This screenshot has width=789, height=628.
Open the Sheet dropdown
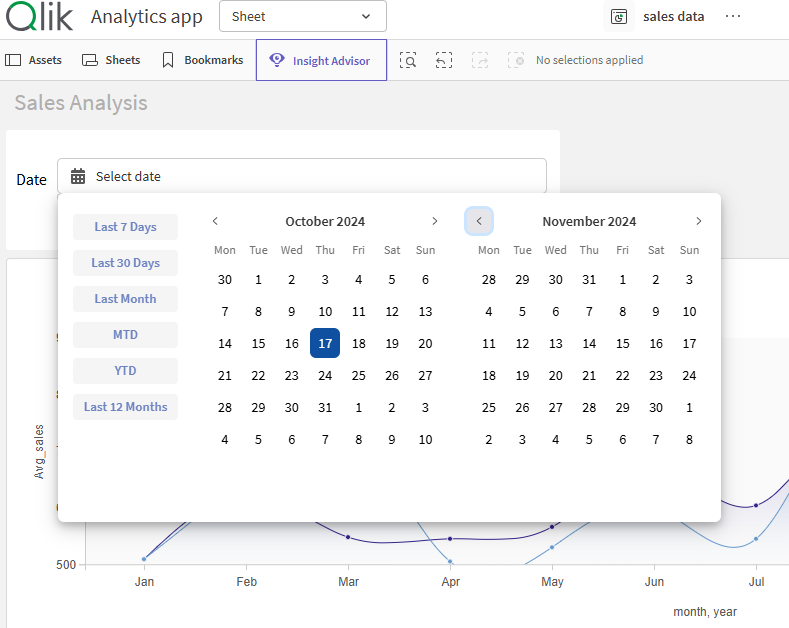point(302,17)
